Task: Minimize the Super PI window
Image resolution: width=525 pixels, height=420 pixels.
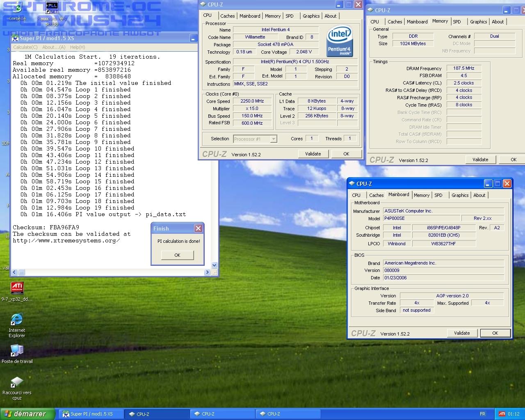Action: (193, 38)
